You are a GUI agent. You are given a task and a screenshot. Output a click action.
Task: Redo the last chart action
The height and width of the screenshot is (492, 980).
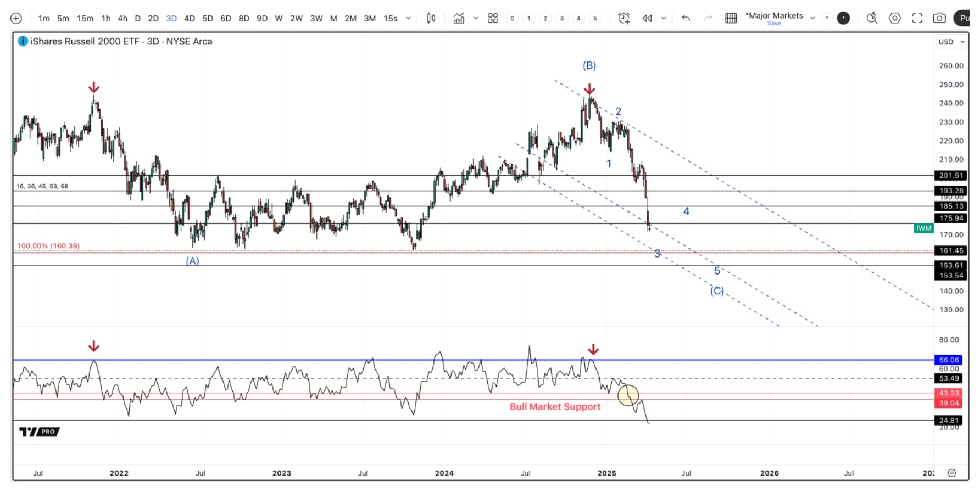pyautogui.click(x=708, y=18)
